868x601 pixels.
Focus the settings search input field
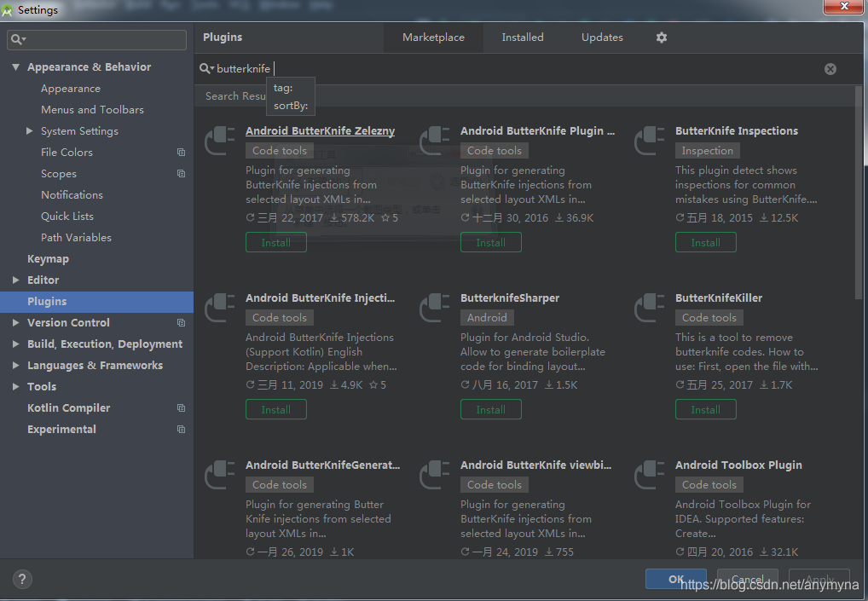pyautogui.click(x=97, y=40)
